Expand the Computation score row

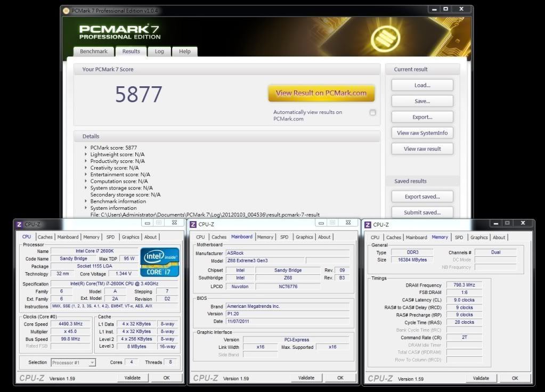click(x=85, y=181)
